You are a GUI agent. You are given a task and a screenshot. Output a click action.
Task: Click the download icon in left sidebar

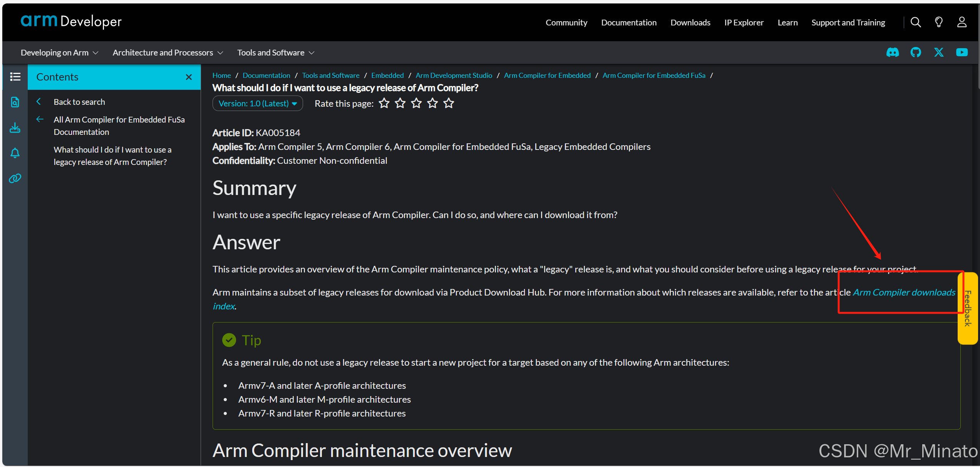pyautogui.click(x=15, y=128)
